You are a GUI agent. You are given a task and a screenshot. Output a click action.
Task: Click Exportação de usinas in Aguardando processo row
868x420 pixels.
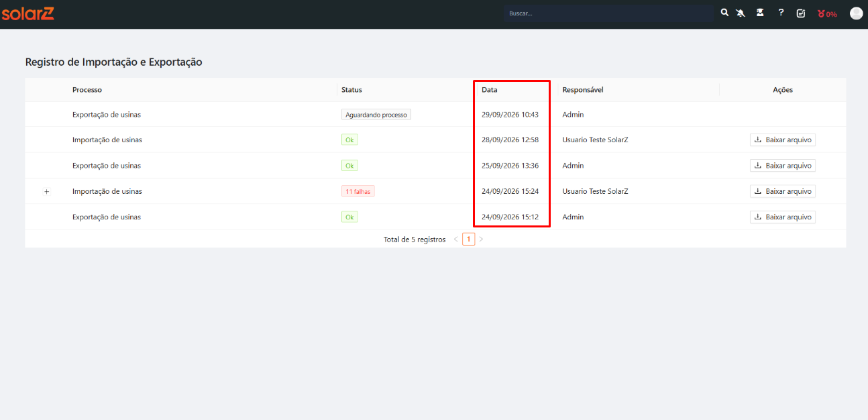107,115
